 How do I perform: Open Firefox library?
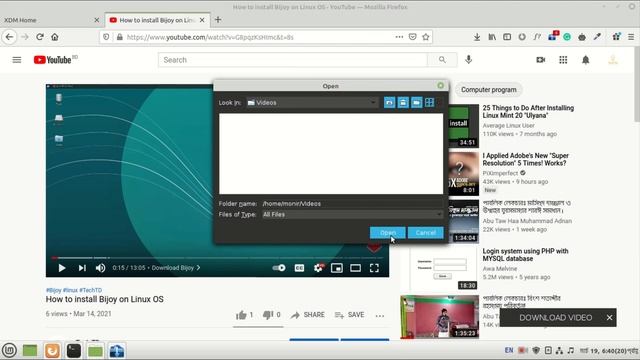[492, 37]
